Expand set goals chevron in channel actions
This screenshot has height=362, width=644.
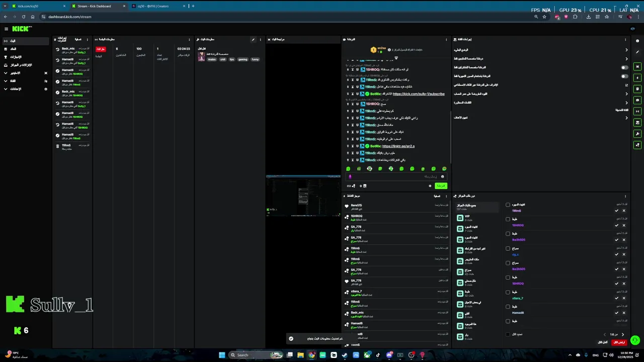pos(626,118)
